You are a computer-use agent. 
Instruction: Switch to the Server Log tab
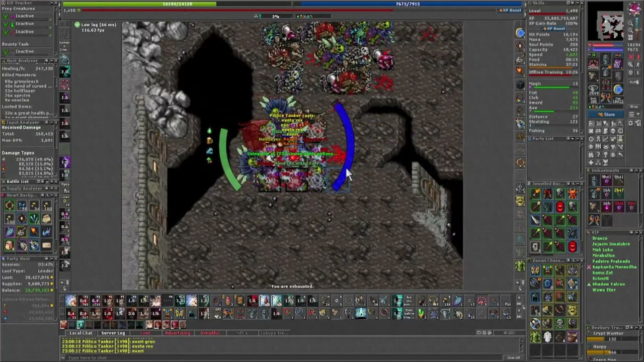(113, 333)
